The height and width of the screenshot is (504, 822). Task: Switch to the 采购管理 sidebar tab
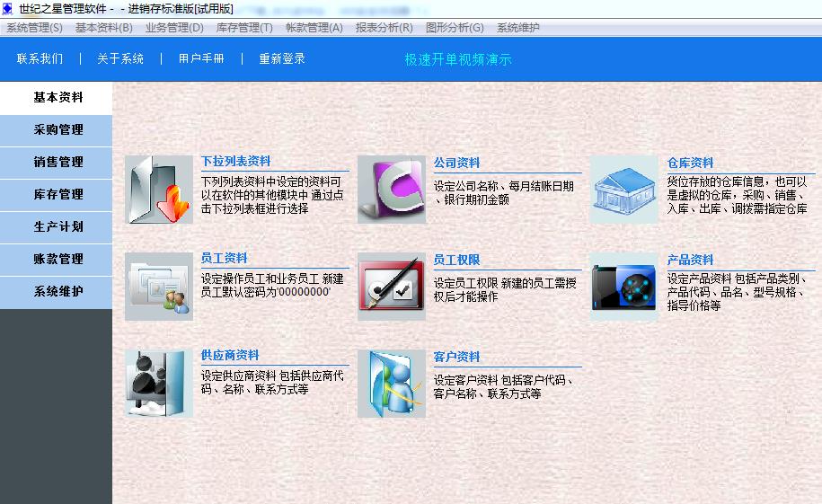click(x=58, y=130)
